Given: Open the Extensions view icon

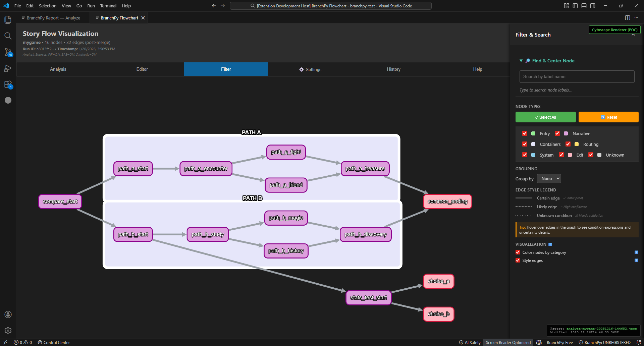Looking at the screenshot, I should pos(8,84).
